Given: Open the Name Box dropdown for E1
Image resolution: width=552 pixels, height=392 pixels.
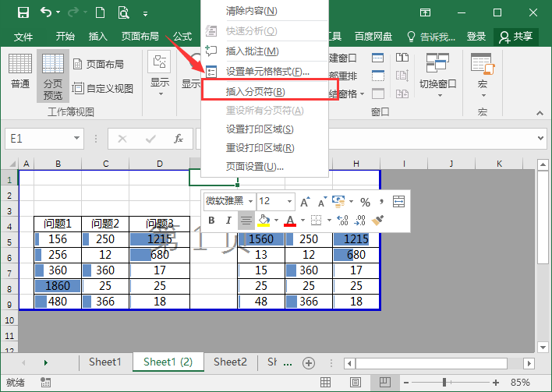Looking at the screenshot, I should click(x=76, y=138).
